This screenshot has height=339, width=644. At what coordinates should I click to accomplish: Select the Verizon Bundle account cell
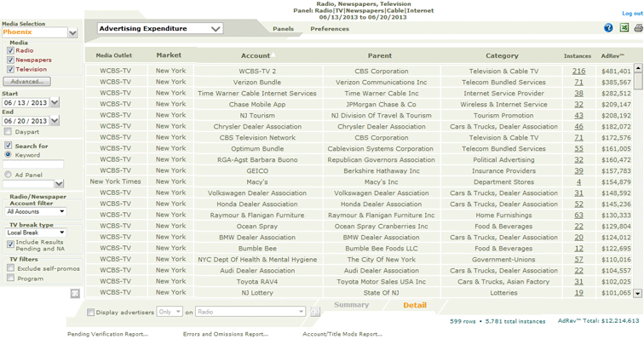pyautogui.click(x=257, y=82)
